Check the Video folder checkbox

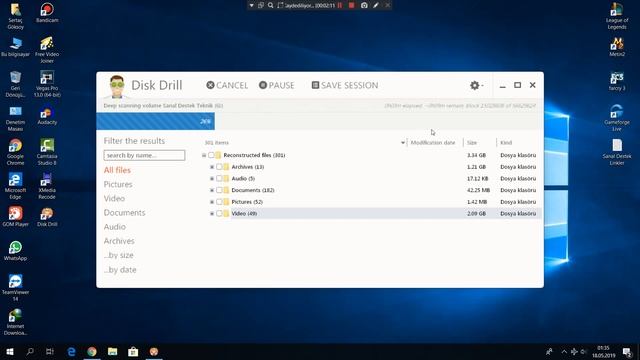tap(219, 213)
